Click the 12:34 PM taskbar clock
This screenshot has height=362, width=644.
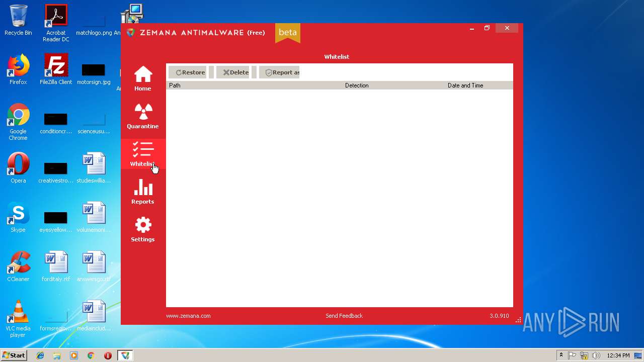coord(618,355)
